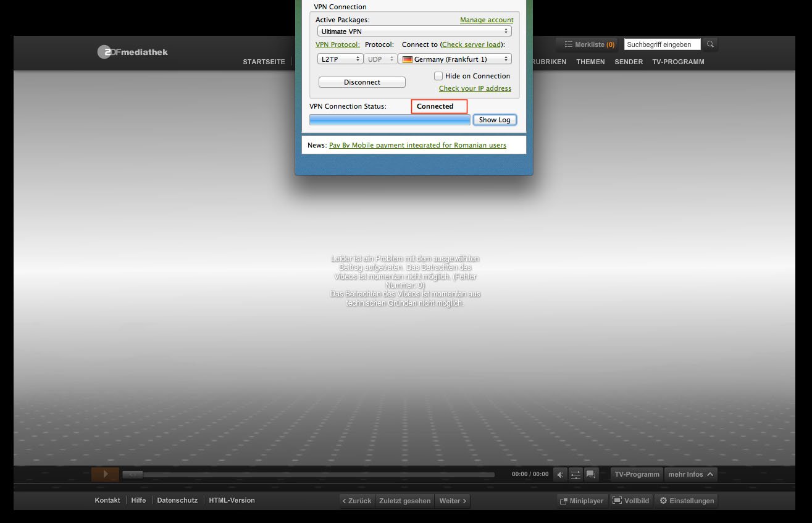Toggle subtitles speech bubble icon
Screen dimensions: 812x523
pyautogui.click(x=591, y=474)
